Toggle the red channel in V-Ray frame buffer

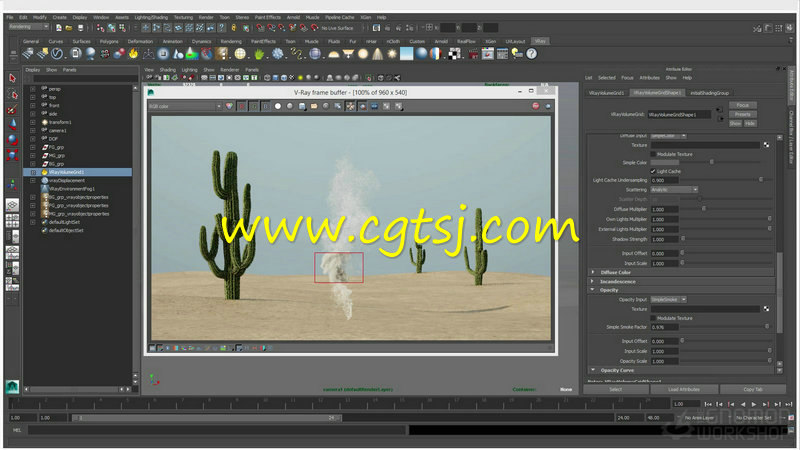242,106
